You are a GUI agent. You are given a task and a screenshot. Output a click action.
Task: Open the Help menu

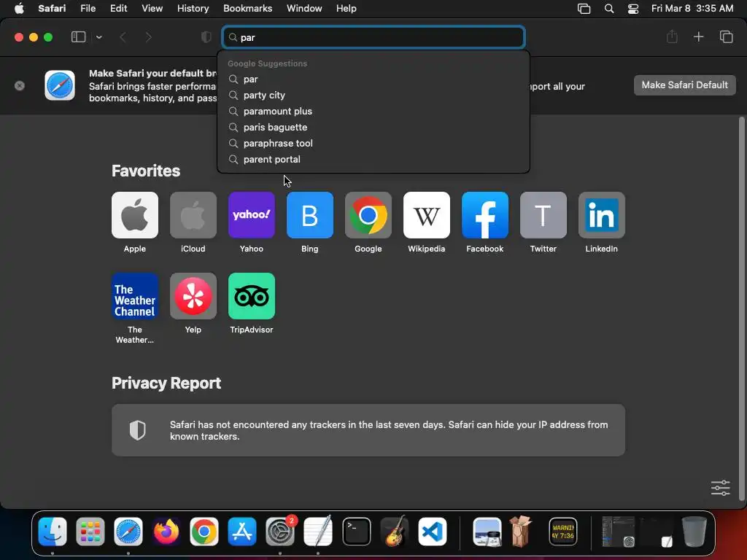tap(347, 8)
